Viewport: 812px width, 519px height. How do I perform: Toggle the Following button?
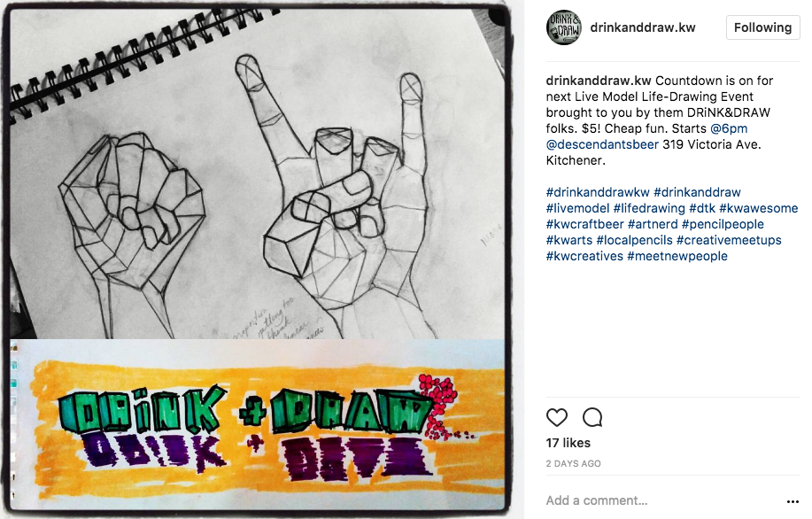[762, 27]
